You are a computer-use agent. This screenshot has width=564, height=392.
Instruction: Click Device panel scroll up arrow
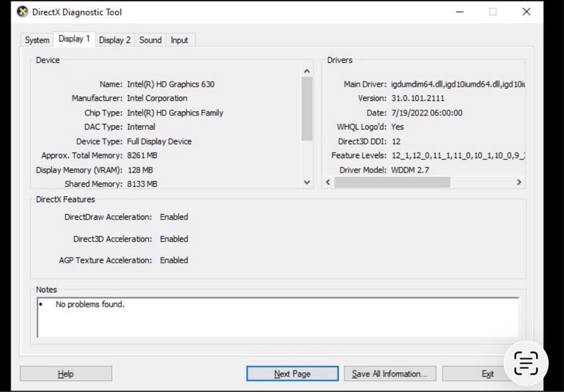[x=307, y=72]
